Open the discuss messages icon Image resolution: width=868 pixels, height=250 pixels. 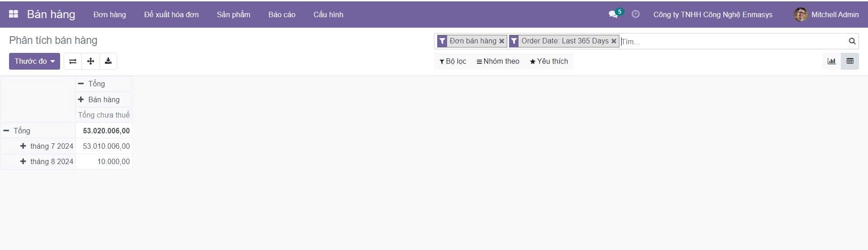pyautogui.click(x=613, y=14)
